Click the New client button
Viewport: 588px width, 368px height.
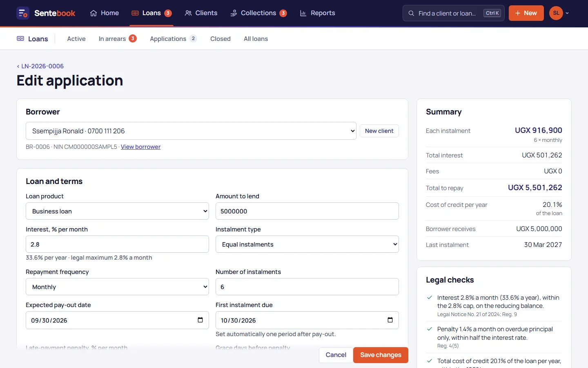[x=379, y=131]
